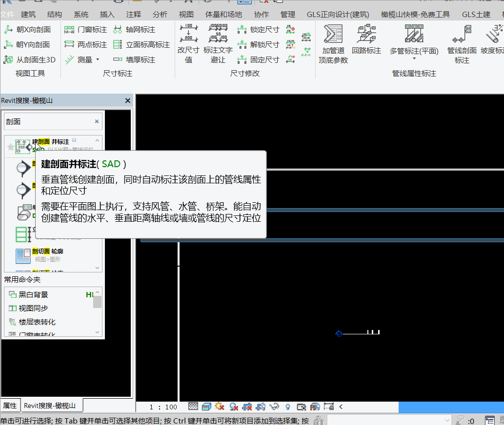Expand the 测量 dropdown arrow
The width and height of the screenshot is (504, 425).
click(98, 59)
